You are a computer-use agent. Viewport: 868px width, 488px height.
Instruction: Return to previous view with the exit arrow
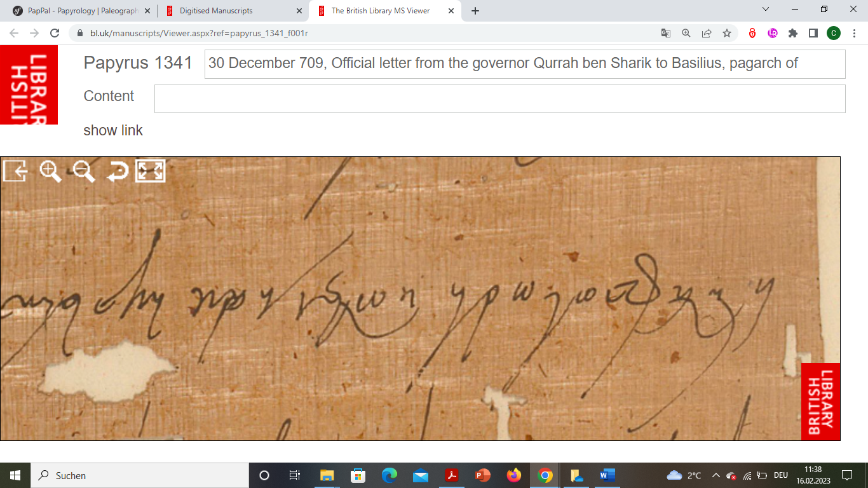tap(15, 171)
